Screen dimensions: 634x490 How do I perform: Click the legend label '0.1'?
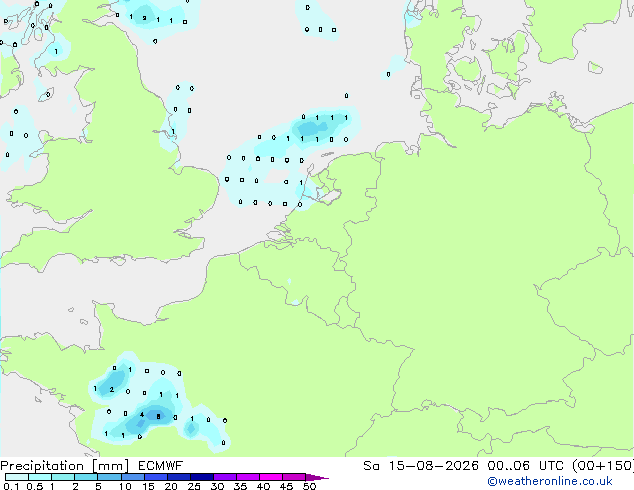coord(11,486)
